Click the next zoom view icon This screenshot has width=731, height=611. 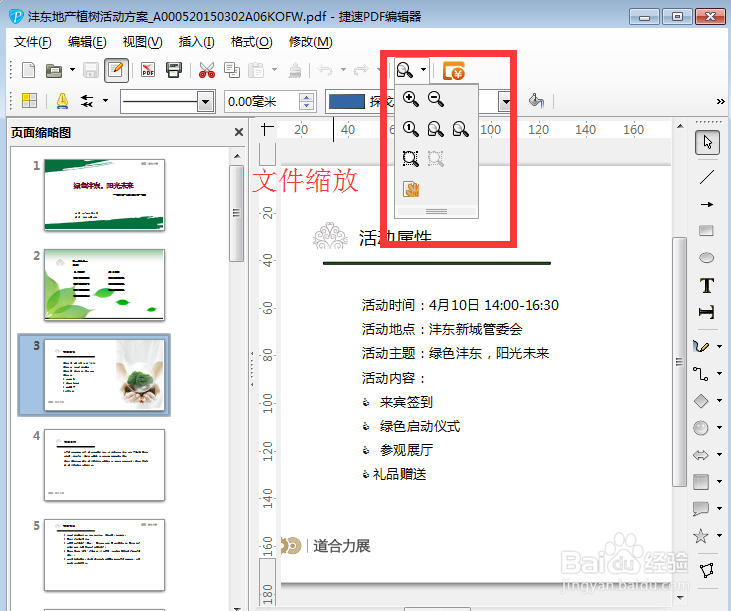(x=461, y=129)
